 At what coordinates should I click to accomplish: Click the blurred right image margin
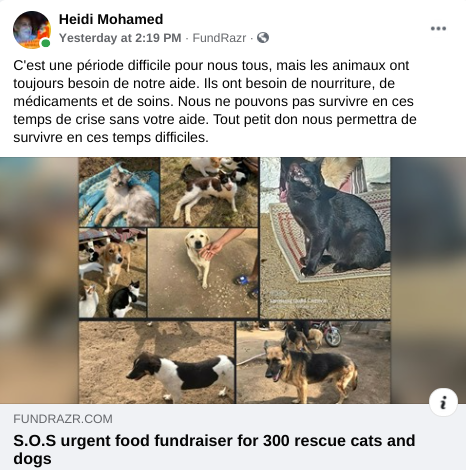coord(428,280)
